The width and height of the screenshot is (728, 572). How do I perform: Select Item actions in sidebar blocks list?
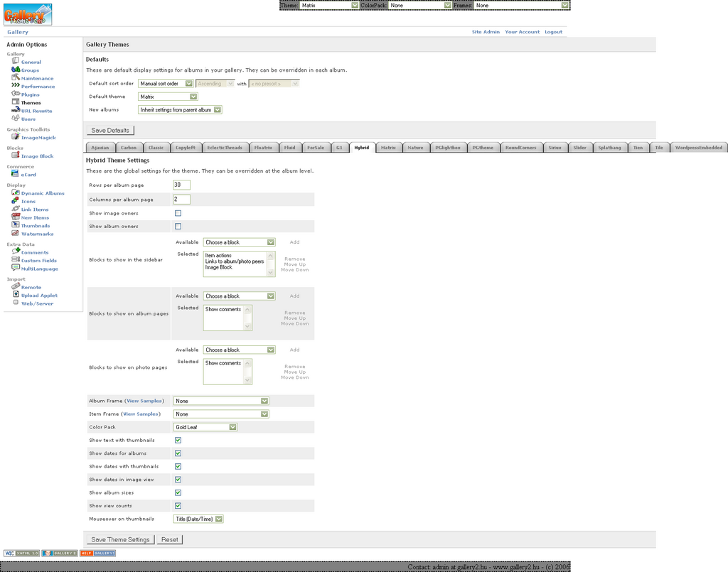219,256
